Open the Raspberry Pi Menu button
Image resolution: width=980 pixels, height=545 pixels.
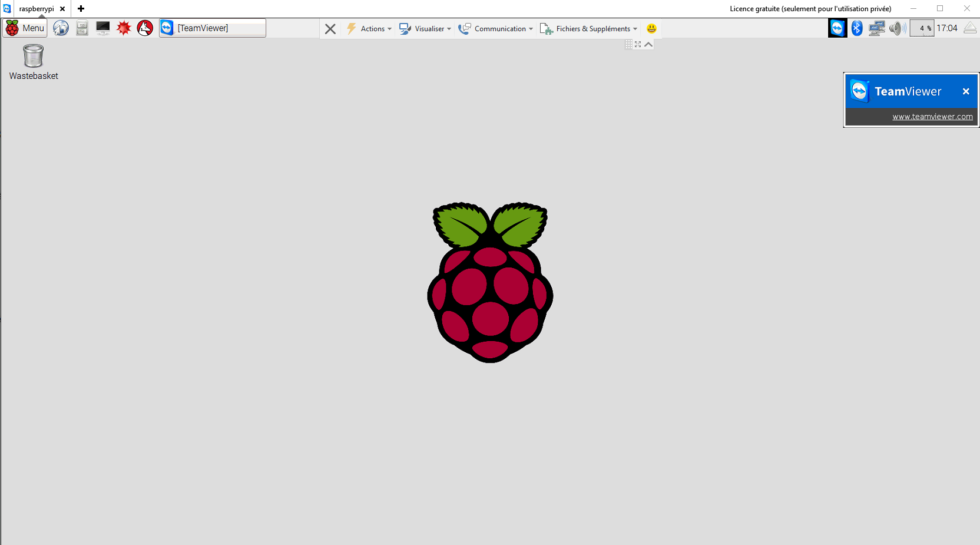tap(25, 28)
